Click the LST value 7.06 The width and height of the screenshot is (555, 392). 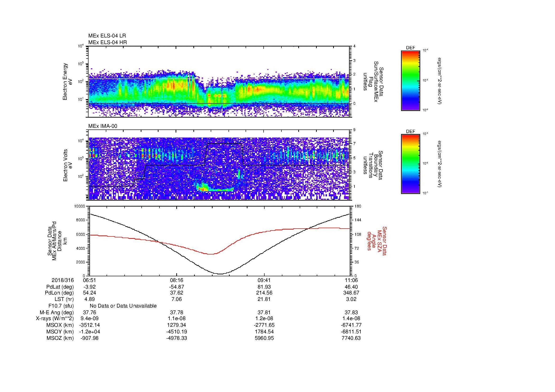click(x=177, y=299)
